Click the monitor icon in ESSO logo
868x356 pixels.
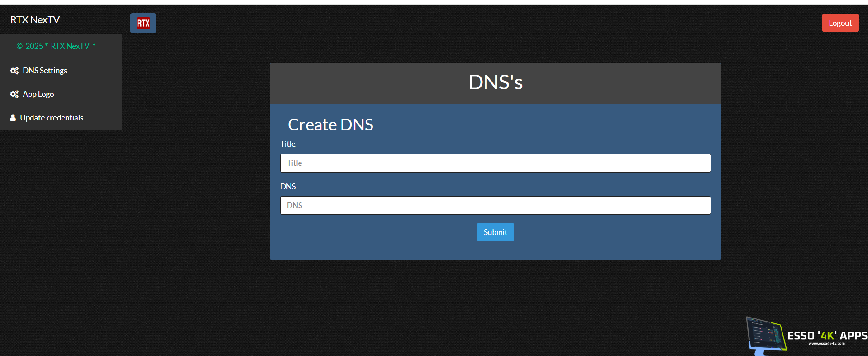pyautogui.click(x=766, y=335)
